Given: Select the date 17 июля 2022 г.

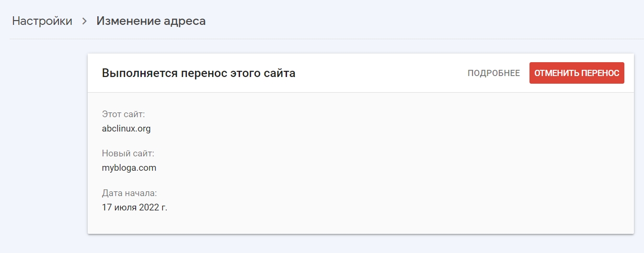Looking at the screenshot, I should pyautogui.click(x=135, y=208).
